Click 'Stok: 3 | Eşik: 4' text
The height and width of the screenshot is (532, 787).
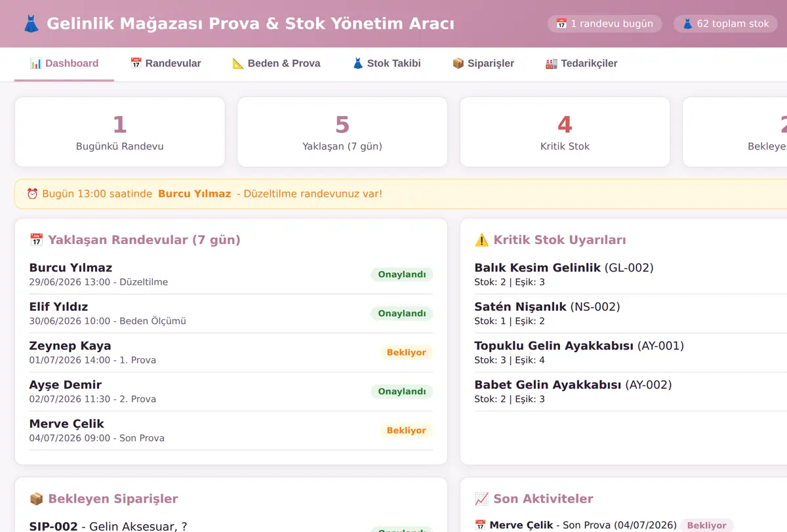[510, 360]
